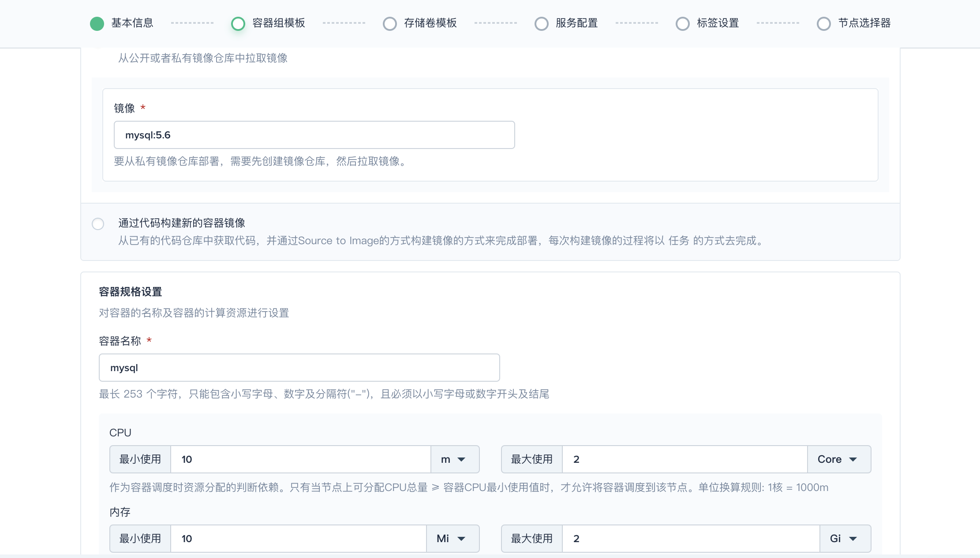Image resolution: width=980 pixels, height=558 pixels.
Task: Click the 容器组模板 step circle indicator
Action: [x=238, y=23]
